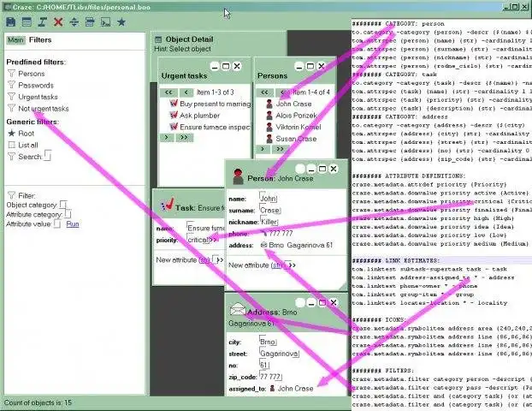Viewport: 532px width, 411px height.
Task: Click the envelope icon in Address window header
Action: pos(238,309)
